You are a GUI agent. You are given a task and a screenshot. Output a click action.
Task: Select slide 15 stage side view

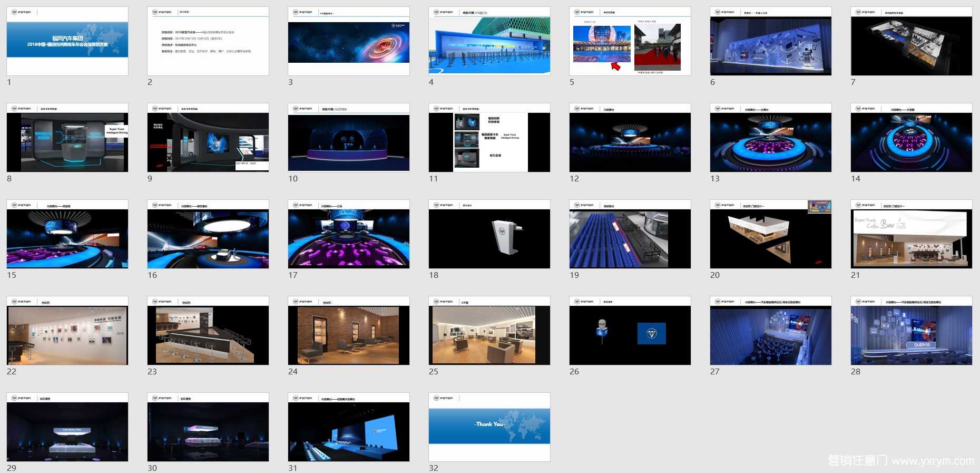pyautogui.click(x=67, y=234)
